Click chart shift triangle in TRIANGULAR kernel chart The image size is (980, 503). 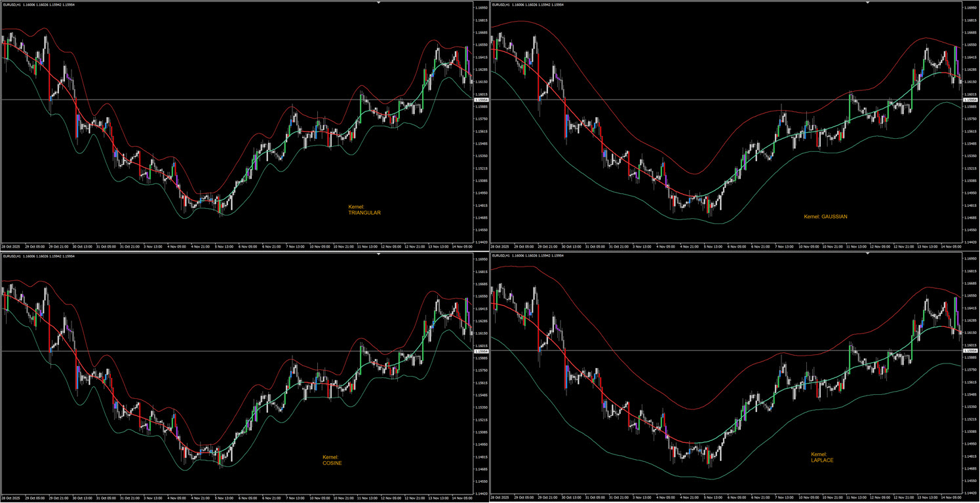[378, 3]
